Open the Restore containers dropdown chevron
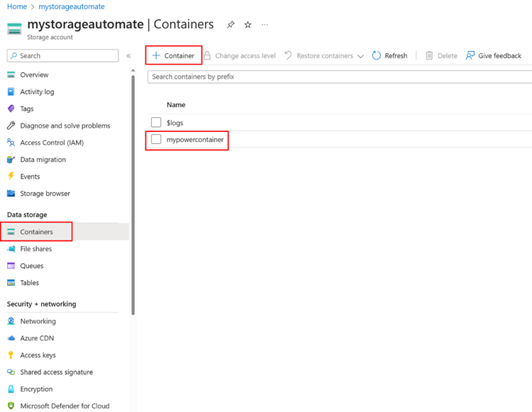The height and width of the screenshot is (412, 532). (360, 56)
